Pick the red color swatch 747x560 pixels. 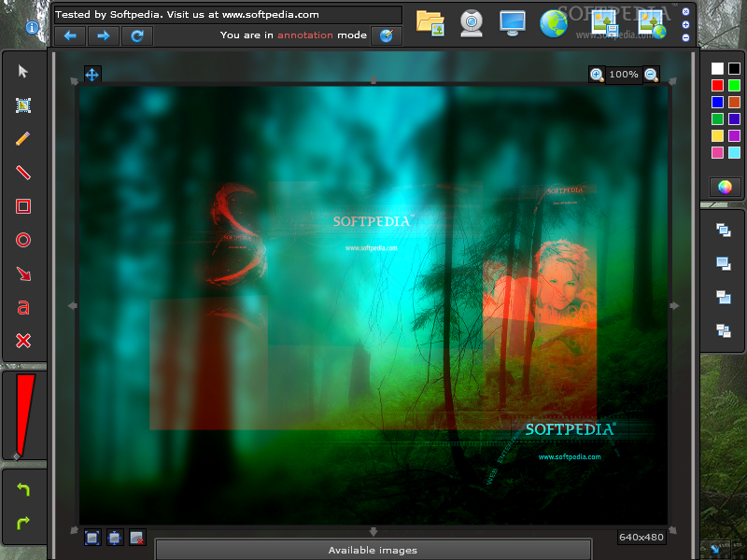[717, 85]
